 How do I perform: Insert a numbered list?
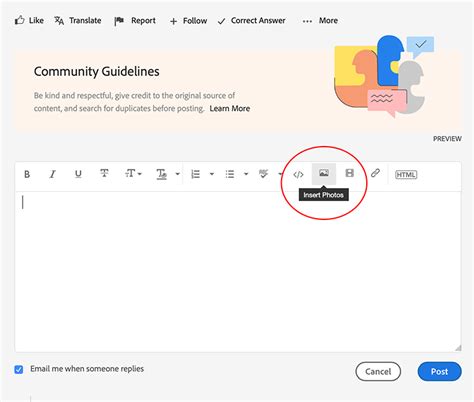click(x=195, y=174)
